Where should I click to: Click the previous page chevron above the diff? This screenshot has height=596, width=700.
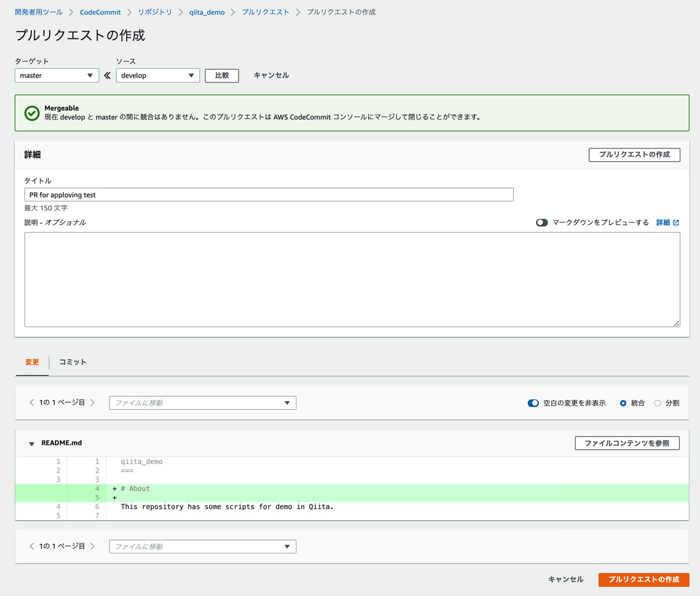tap(32, 402)
